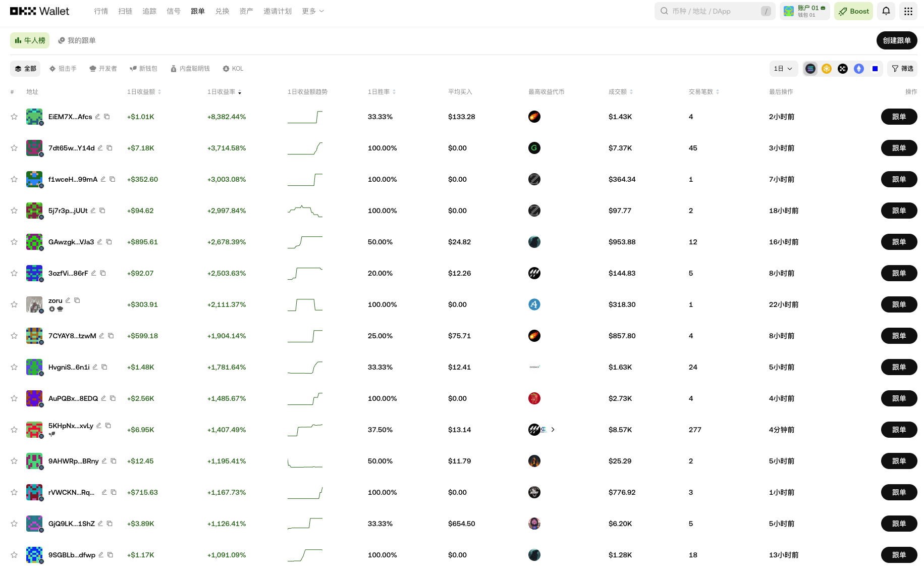Select the 狙击手 filter tab
The image size is (924, 569).
click(x=63, y=69)
